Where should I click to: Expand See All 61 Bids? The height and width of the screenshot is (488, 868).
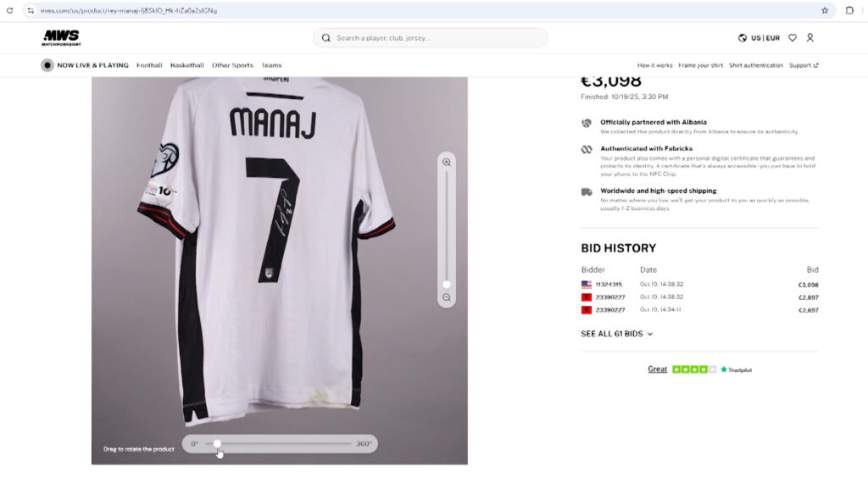click(x=617, y=334)
